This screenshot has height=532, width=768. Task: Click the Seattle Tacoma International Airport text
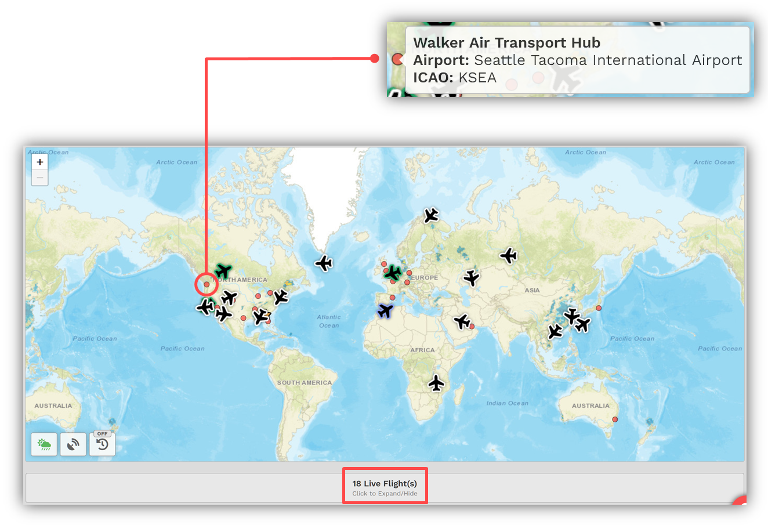click(608, 60)
